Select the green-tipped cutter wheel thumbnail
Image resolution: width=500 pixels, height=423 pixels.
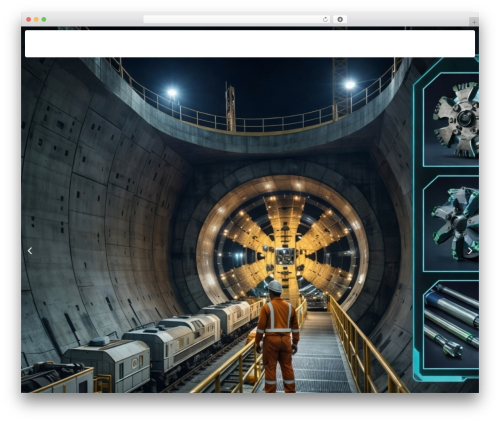[451, 224]
